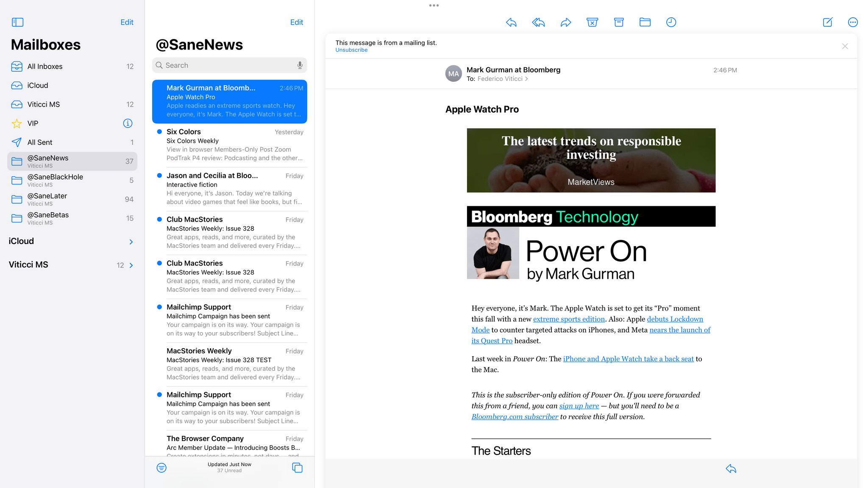Select the @SaneNews folder
The image size is (868, 488).
pyautogui.click(x=72, y=161)
